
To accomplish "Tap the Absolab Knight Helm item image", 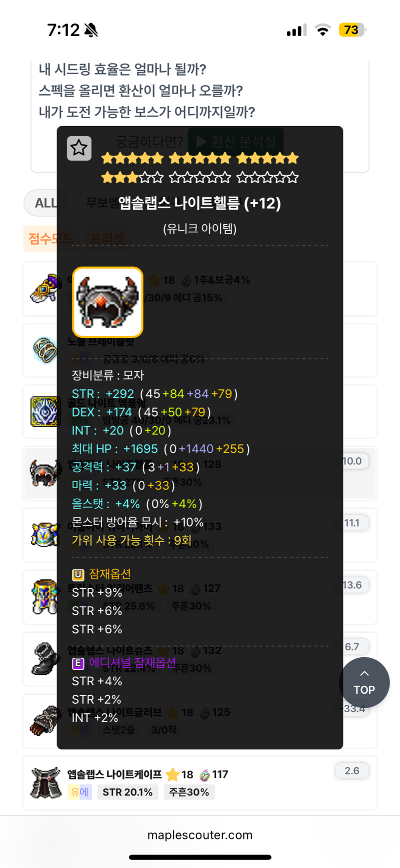I will [107, 302].
